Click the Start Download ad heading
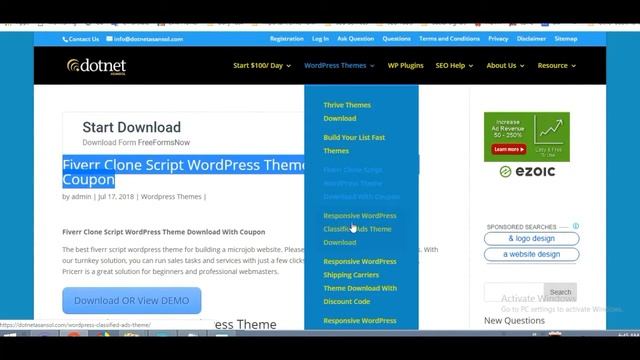Screen dimensions: 640x360 (131, 127)
